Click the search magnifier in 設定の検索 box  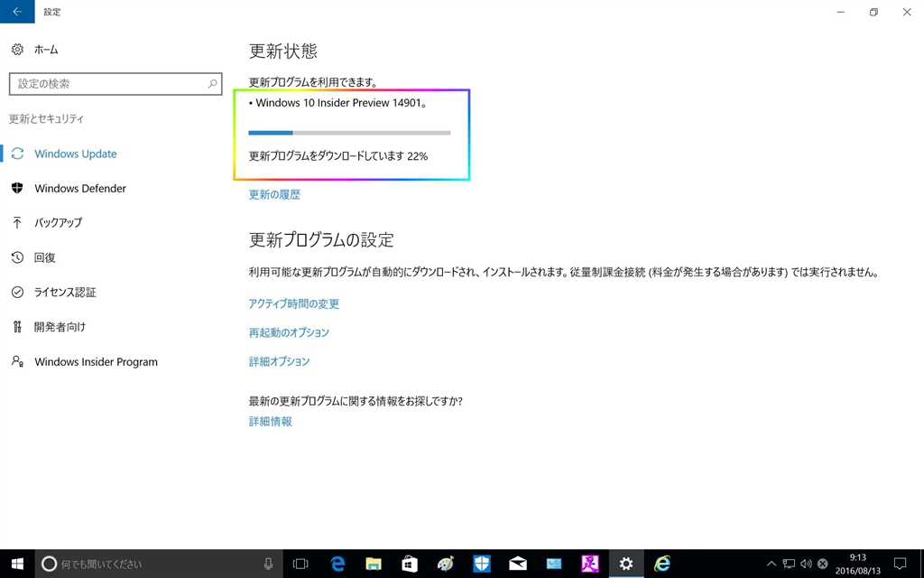(x=213, y=84)
